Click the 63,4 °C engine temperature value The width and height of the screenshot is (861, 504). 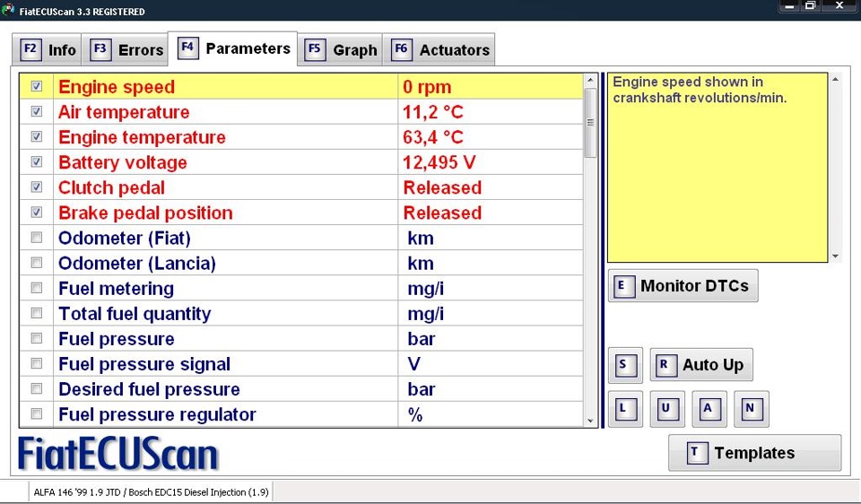click(432, 137)
